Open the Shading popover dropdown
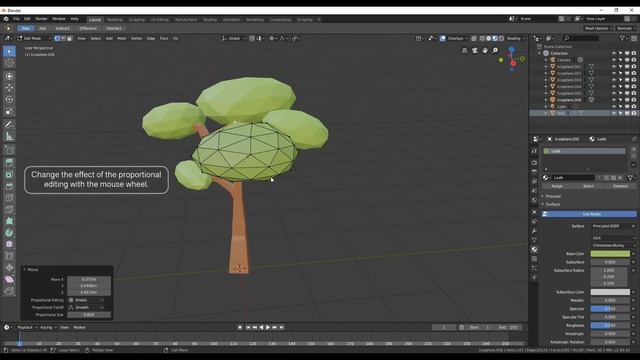The image size is (640, 360). pyautogui.click(x=516, y=38)
